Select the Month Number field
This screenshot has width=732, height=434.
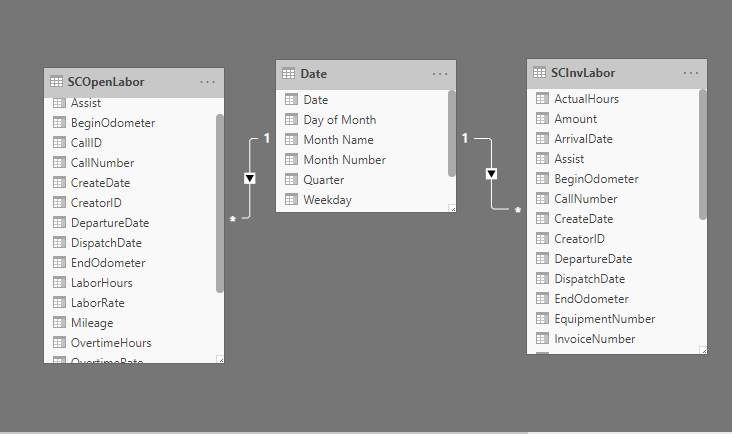[345, 160]
